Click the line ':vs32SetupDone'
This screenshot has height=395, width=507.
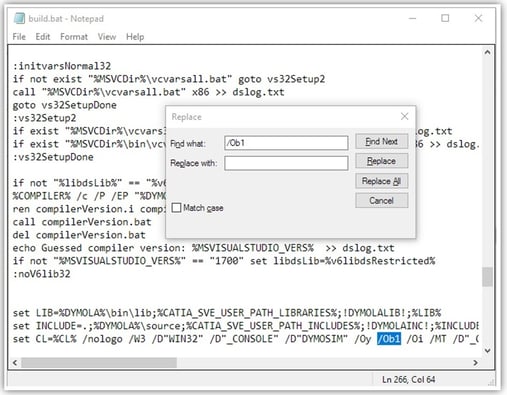[53, 157]
